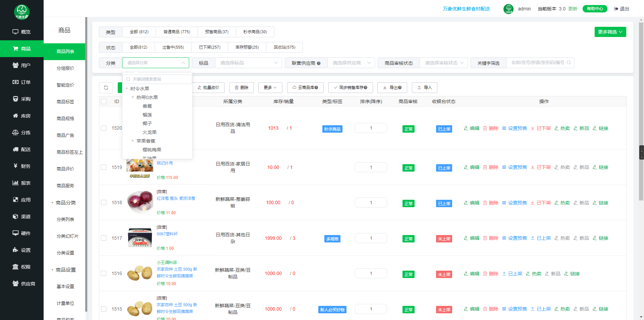
Task: Open the Finance section via its yen icon
Action: pyautogui.click(x=15, y=166)
